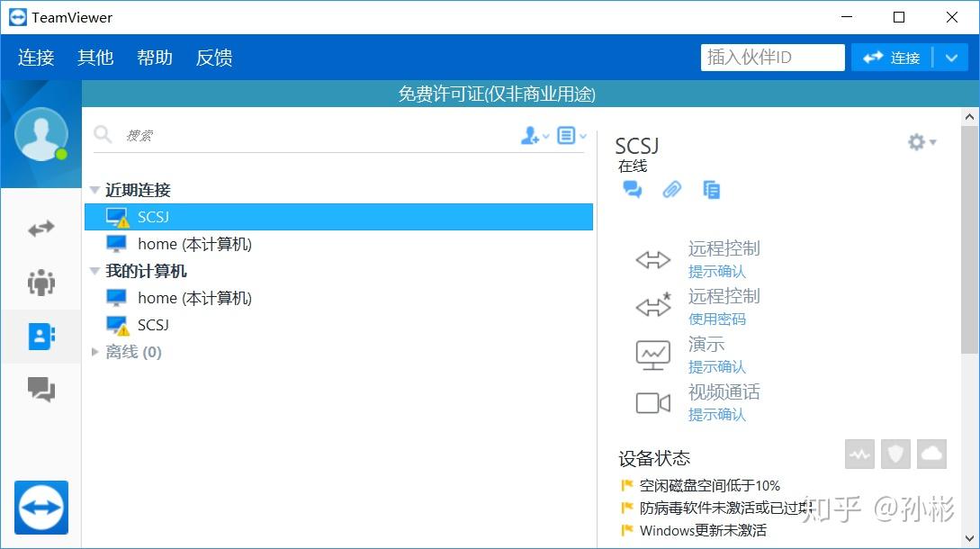Click the SCSJ heading in details panel
The height and width of the screenshot is (549, 980).
point(637,146)
